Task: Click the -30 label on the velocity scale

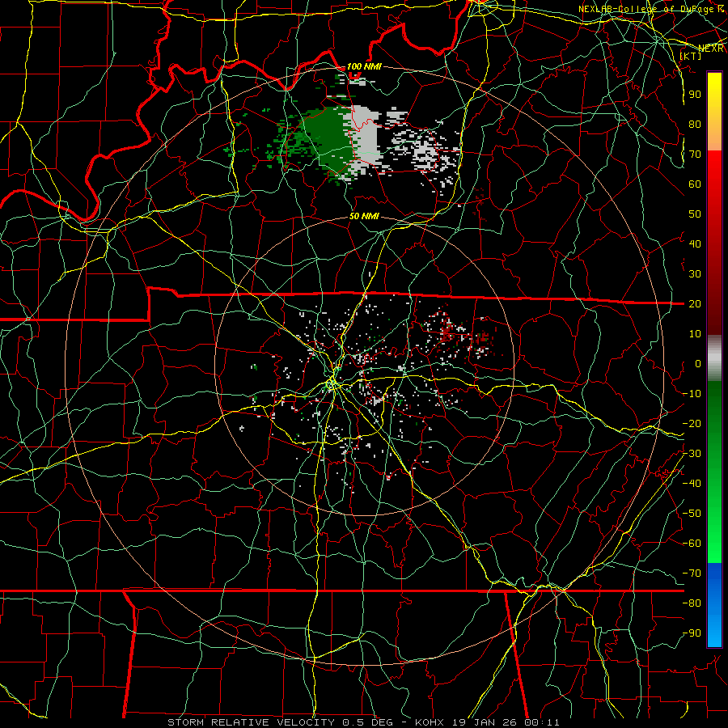Action: click(692, 454)
